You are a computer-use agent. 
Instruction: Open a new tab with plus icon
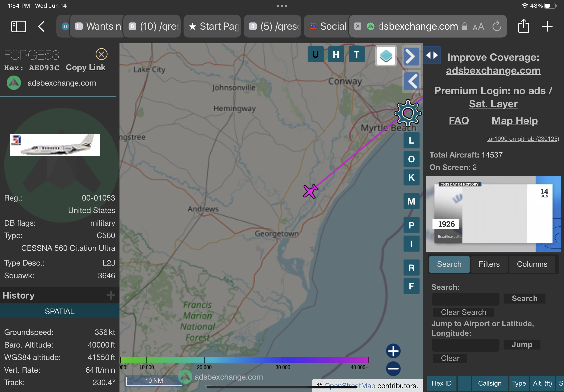click(x=547, y=26)
